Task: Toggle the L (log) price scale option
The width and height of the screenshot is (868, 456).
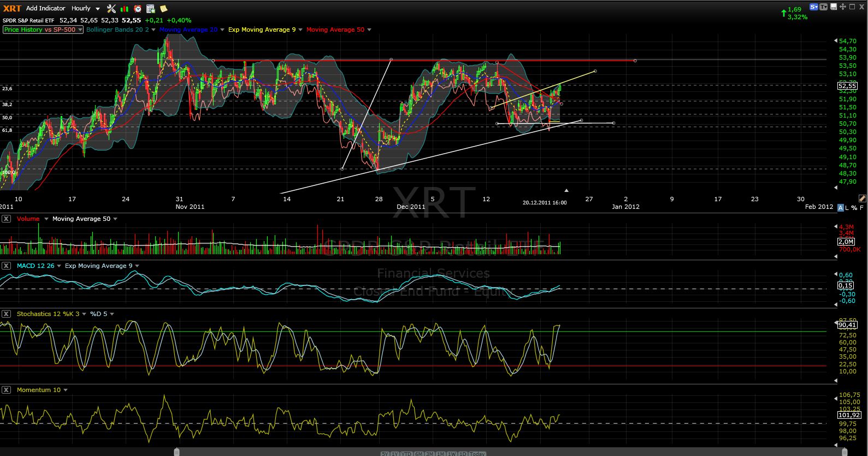Action: tap(847, 207)
